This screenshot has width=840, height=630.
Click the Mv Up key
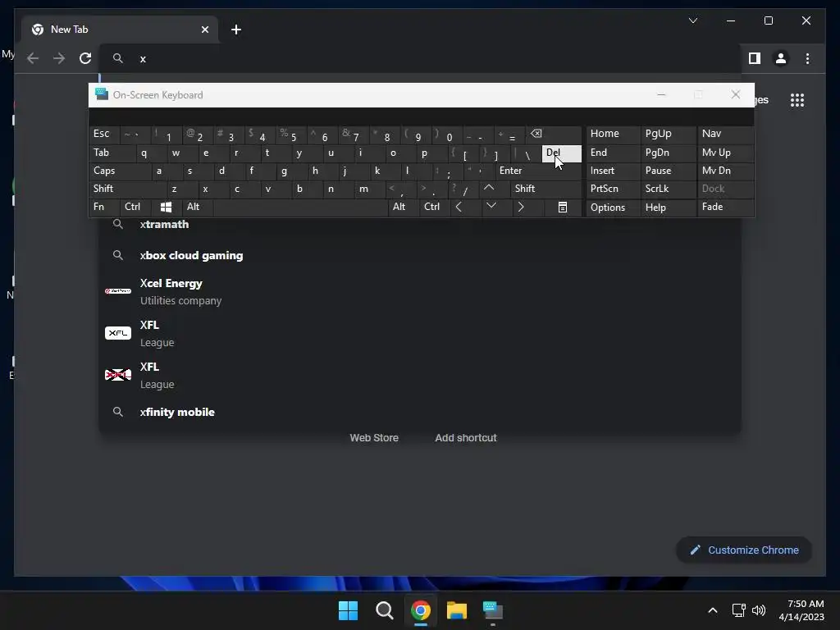[x=725, y=153]
